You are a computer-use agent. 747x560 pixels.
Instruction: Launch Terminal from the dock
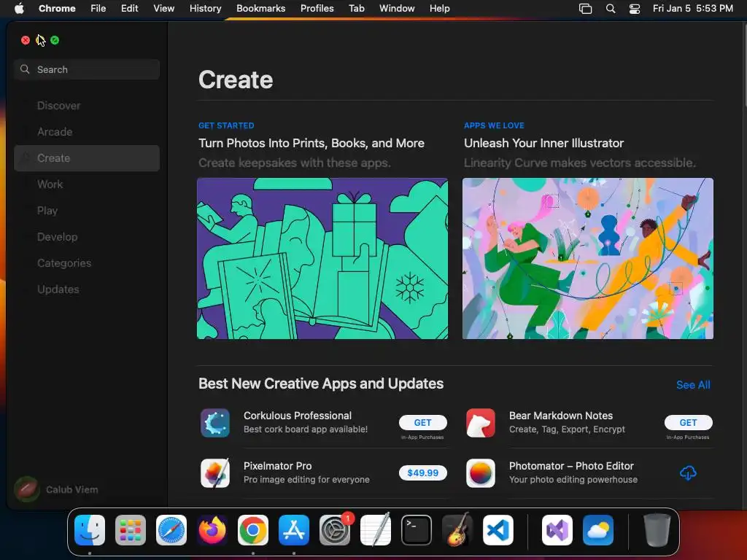click(417, 530)
